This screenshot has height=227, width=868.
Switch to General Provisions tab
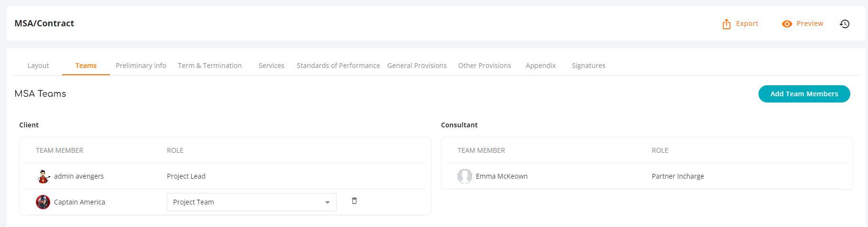(x=417, y=66)
